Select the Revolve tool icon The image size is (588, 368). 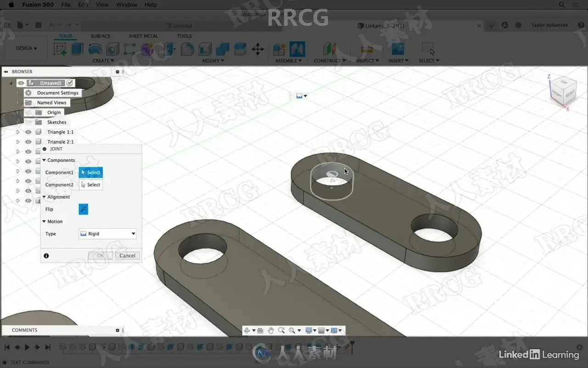[95, 49]
